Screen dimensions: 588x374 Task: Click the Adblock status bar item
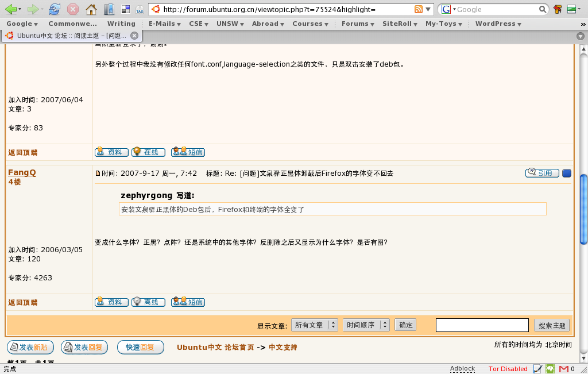click(x=462, y=369)
